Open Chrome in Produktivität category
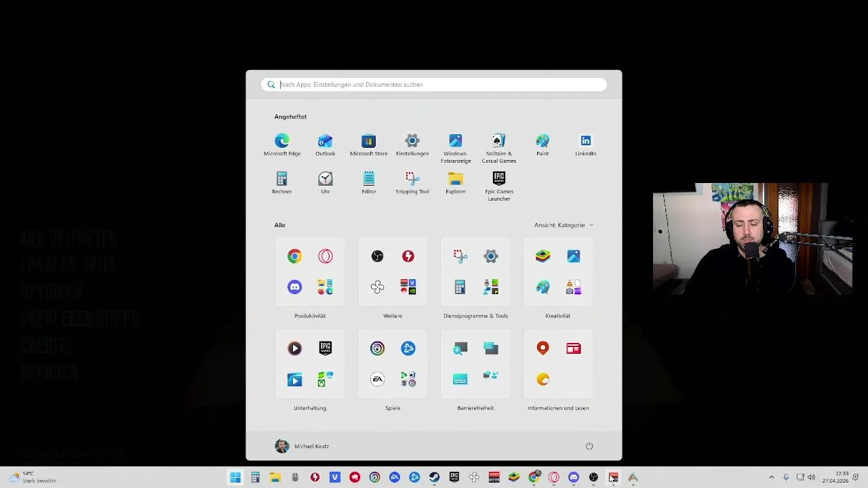 [x=294, y=256]
